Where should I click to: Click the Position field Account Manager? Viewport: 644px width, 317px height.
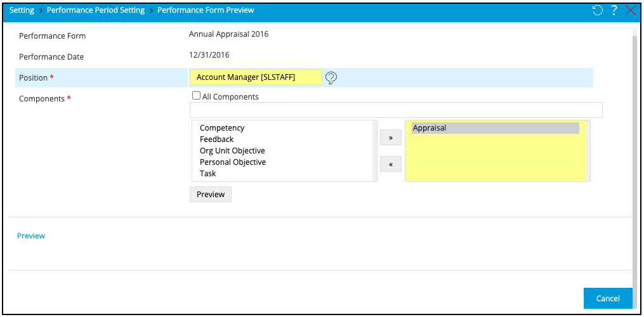tap(256, 77)
